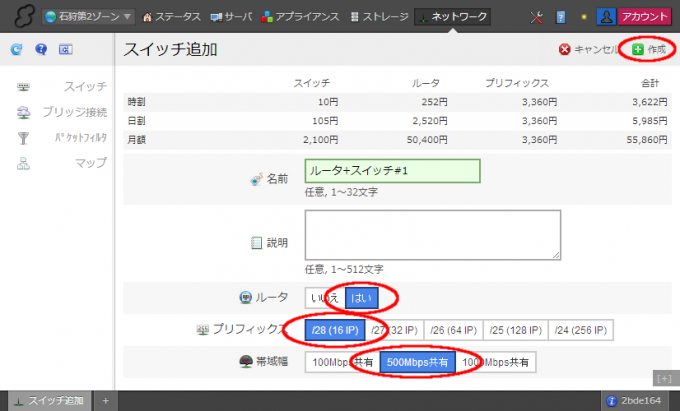Select the /28 (16 IP) prefix option
The width and height of the screenshot is (680, 411).
tap(335, 330)
